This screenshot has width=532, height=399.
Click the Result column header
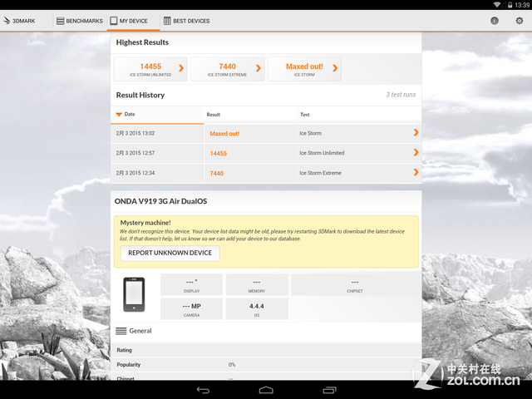(x=251, y=115)
